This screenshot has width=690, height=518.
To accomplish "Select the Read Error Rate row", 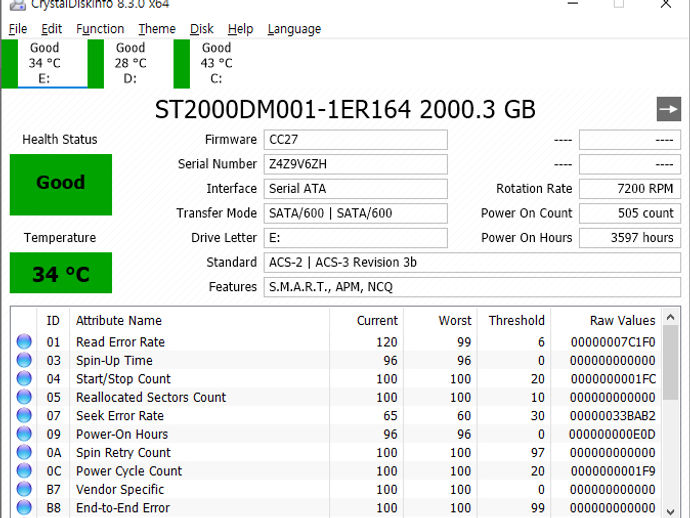I will pyautogui.click(x=337, y=342).
